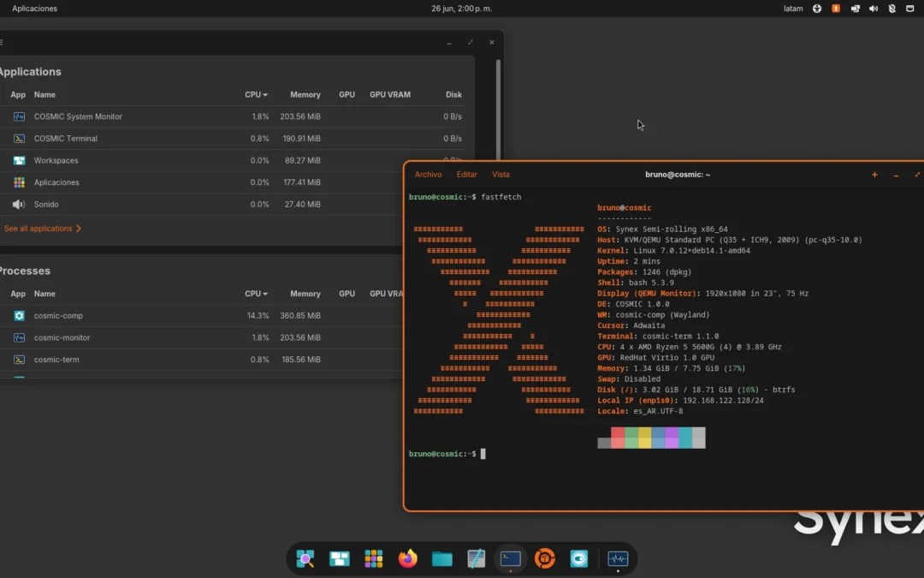Open the volume applet in top panel

(874, 9)
